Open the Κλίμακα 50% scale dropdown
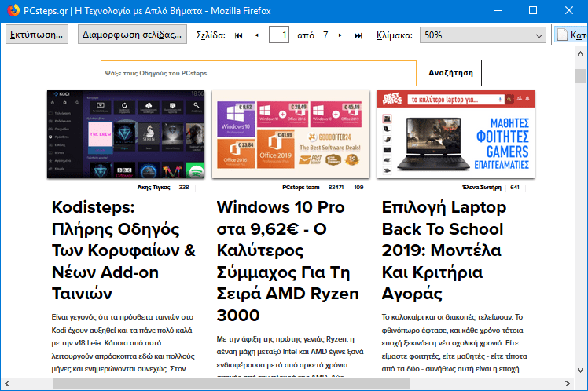Image resolution: width=588 pixels, height=391 pixels. [483, 35]
